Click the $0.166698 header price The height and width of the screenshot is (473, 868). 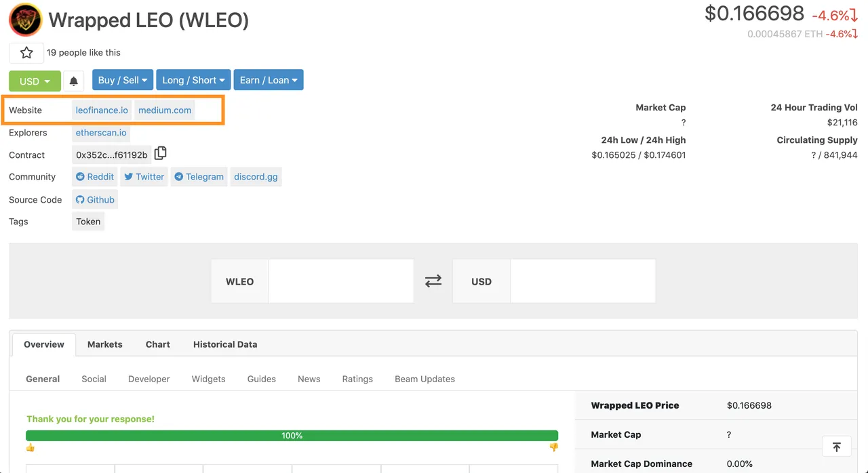[754, 14]
